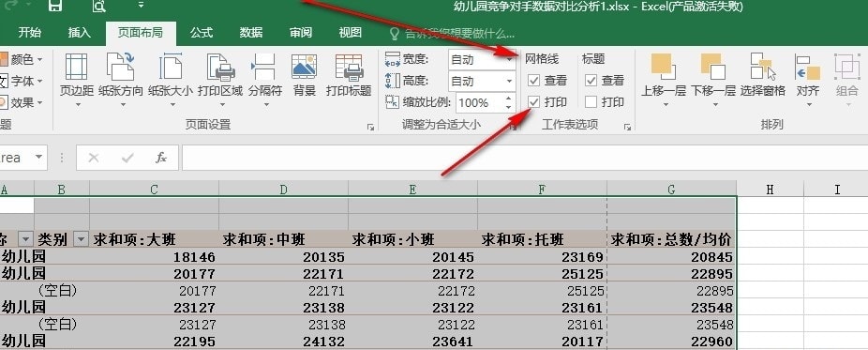Select column E header
Screen dimensions: 868x350
click(x=413, y=190)
